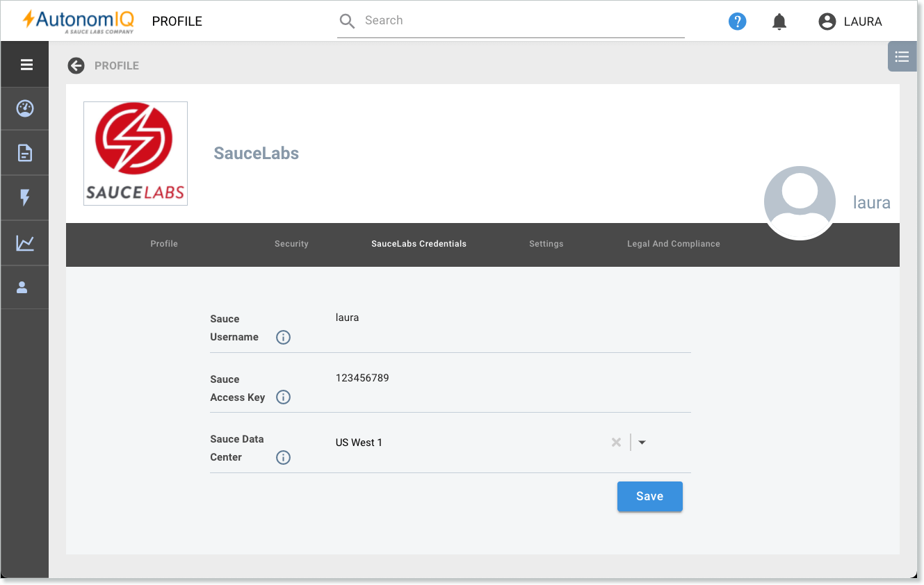
Task: Open the Settings tab
Action: 546,244
